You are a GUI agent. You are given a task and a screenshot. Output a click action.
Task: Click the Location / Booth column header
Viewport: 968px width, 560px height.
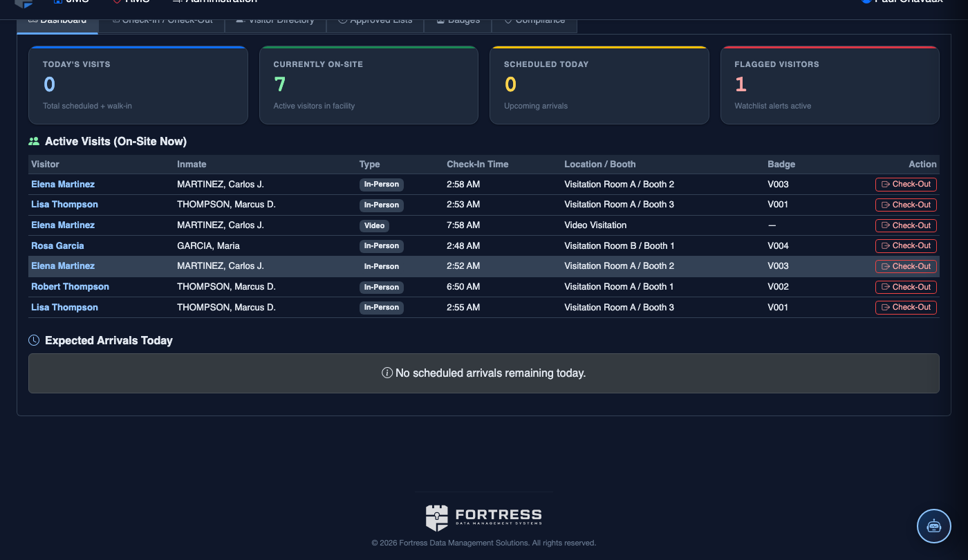click(x=599, y=164)
